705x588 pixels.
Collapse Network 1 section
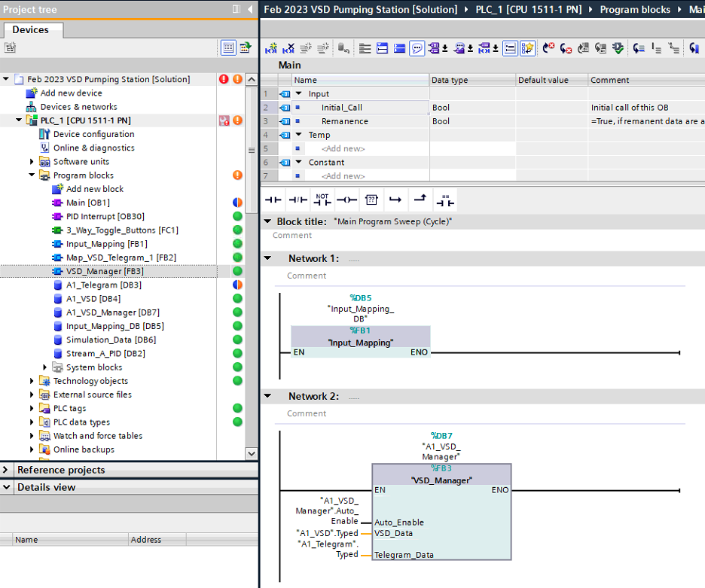(x=267, y=258)
